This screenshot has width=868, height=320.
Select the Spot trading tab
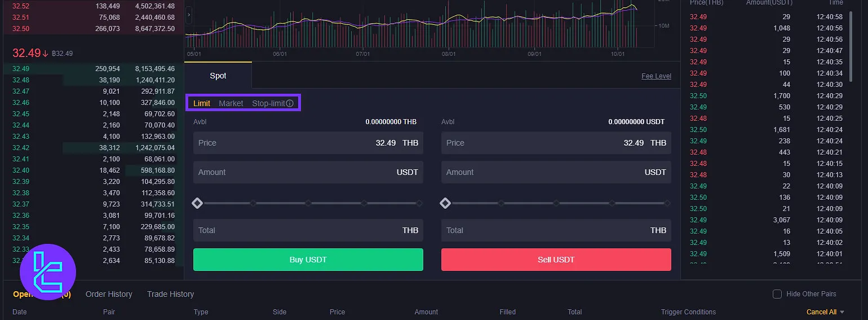[218, 76]
